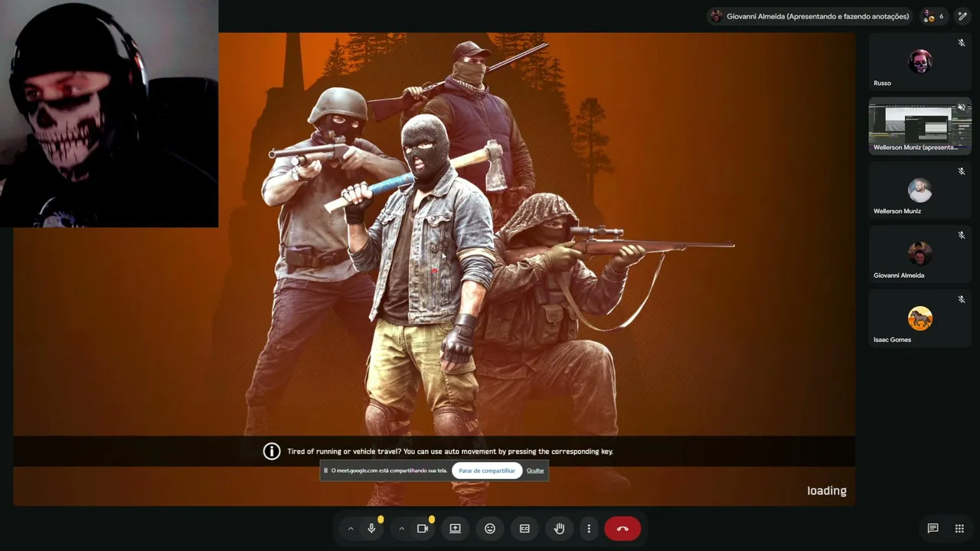Select Isaac Gomes's participant tile
Screen dimensions: 980x551
tap(920, 319)
